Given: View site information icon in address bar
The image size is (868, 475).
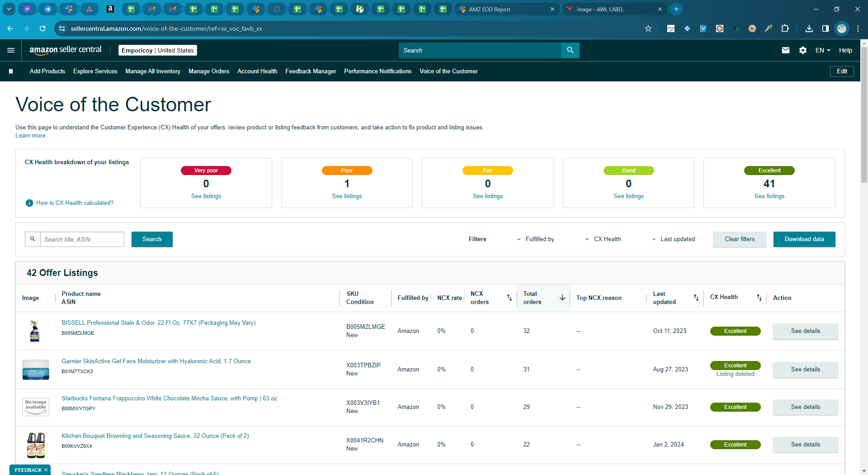Looking at the screenshot, I should (62, 28).
